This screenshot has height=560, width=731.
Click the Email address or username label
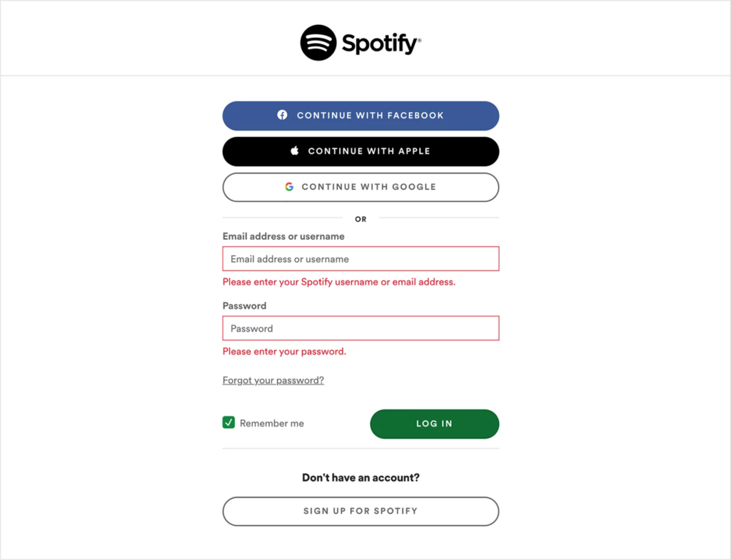click(284, 235)
